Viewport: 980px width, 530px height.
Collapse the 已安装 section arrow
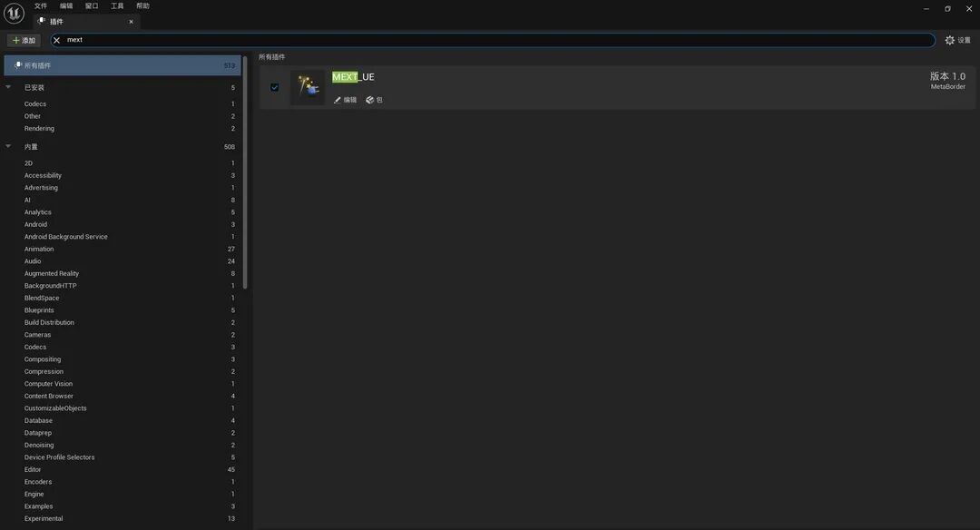(8, 87)
